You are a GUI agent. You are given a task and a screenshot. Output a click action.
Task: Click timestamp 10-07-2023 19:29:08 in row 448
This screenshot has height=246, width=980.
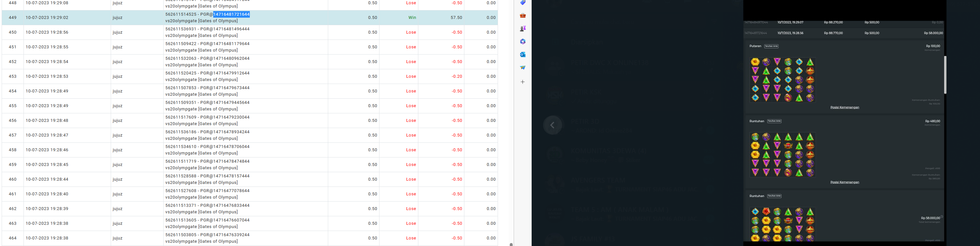(x=47, y=3)
